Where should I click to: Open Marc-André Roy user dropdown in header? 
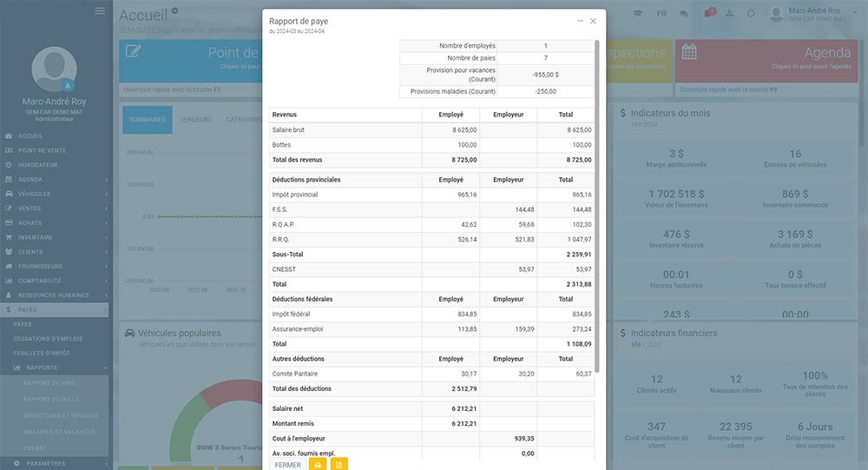(x=816, y=14)
